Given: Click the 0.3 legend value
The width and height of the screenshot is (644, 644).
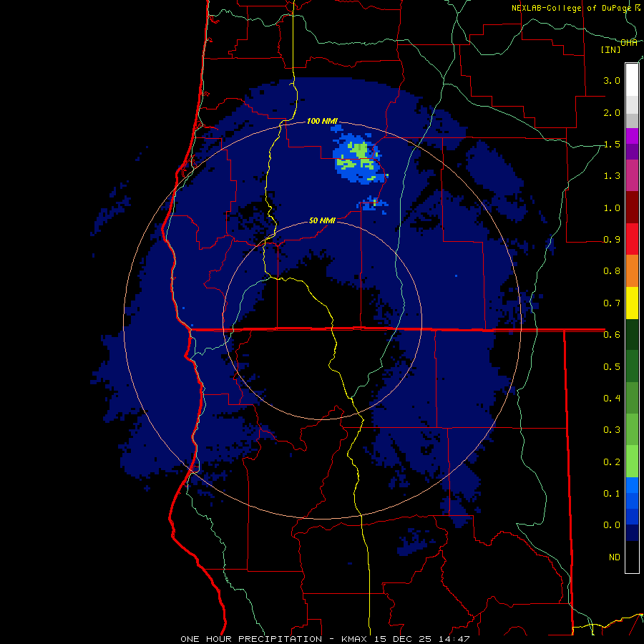Looking at the screenshot, I should pyautogui.click(x=612, y=430).
